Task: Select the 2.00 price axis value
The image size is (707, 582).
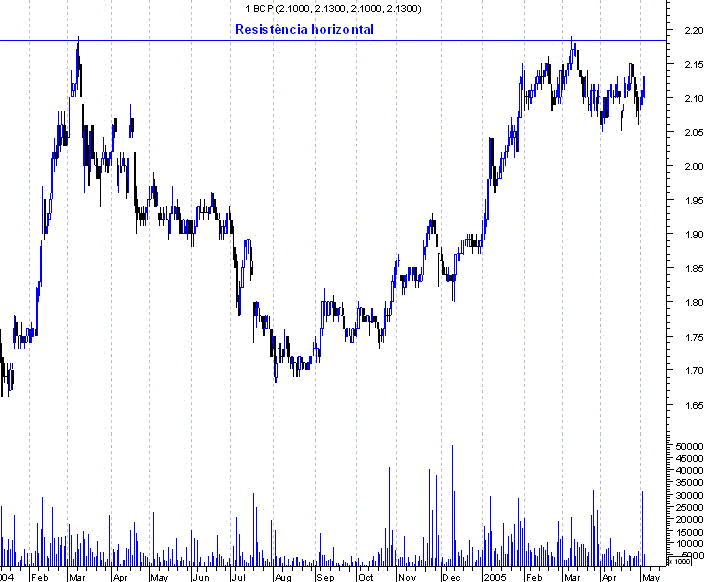Action: pos(693,166)
